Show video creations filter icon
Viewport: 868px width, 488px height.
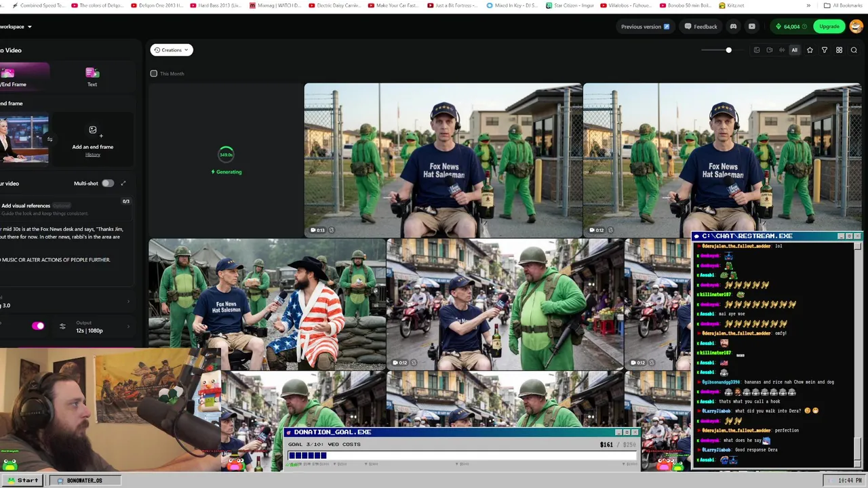769,50
